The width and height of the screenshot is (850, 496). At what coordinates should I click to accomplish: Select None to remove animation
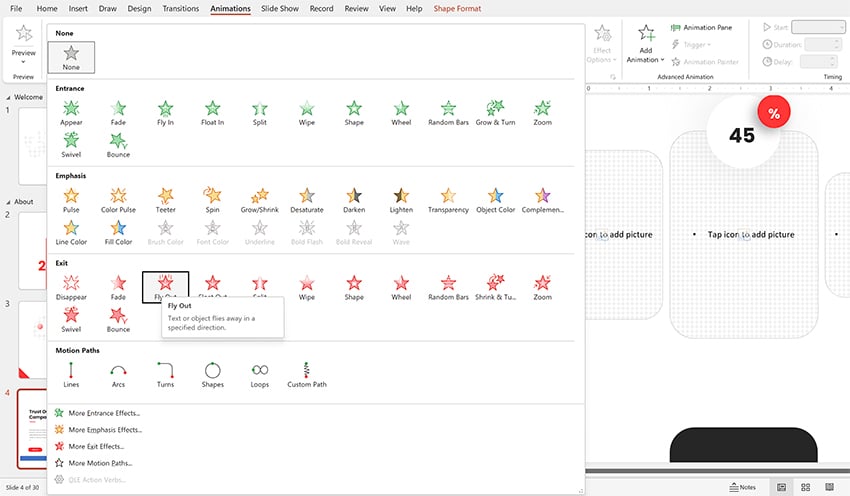point(71,57)
